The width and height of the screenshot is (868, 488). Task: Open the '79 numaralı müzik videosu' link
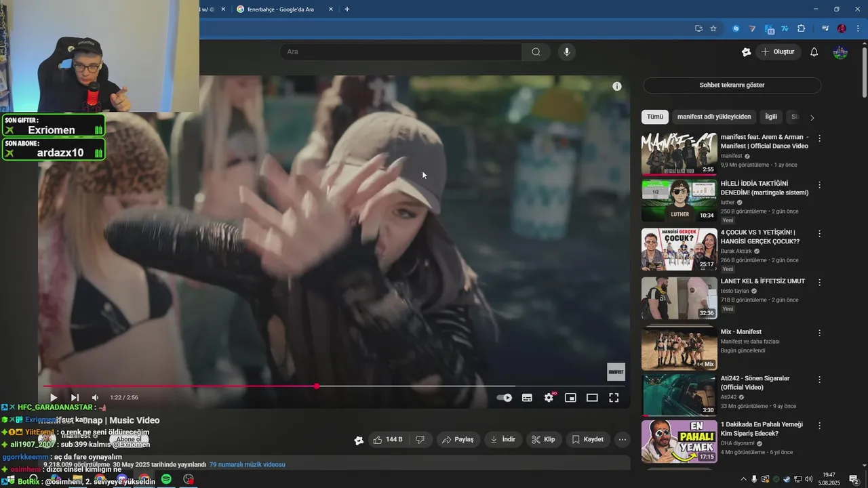click(x=247, y=465)
